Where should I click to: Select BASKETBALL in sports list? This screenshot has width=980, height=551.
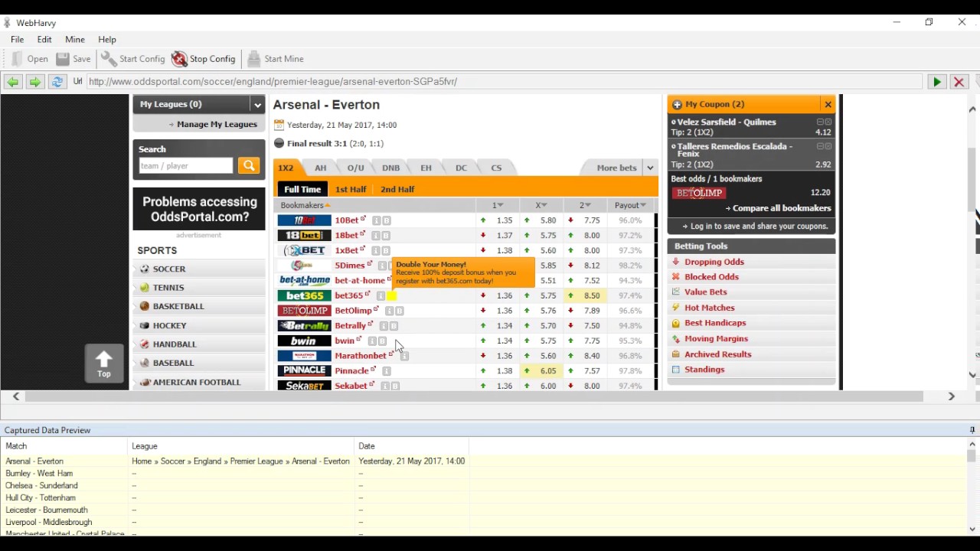click(x=199, y=306)
